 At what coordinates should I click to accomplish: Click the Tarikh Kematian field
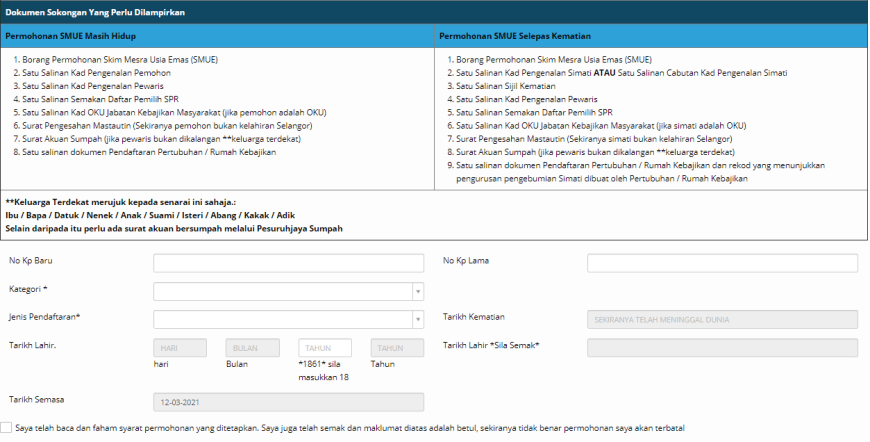click(x=722, y=320)
